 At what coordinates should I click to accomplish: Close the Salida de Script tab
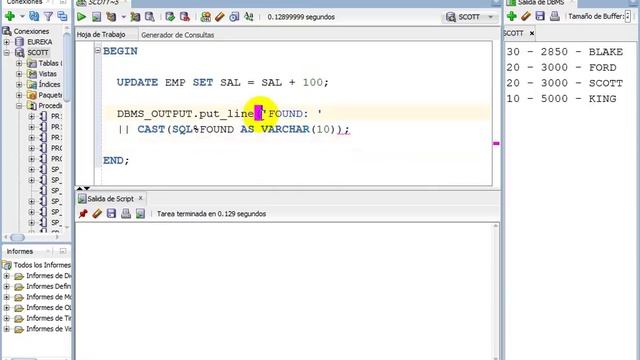click(140, 198)
